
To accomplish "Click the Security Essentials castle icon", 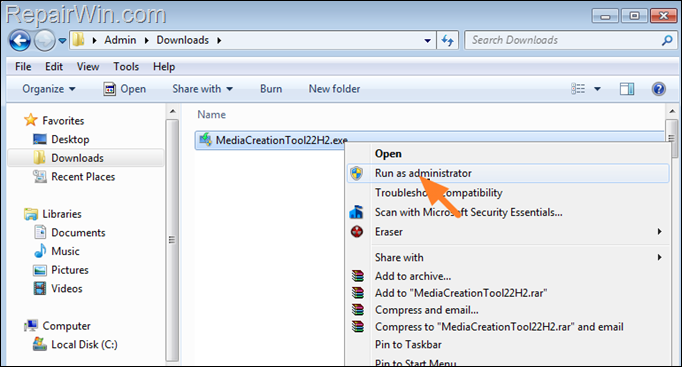I will coord(356,212).
